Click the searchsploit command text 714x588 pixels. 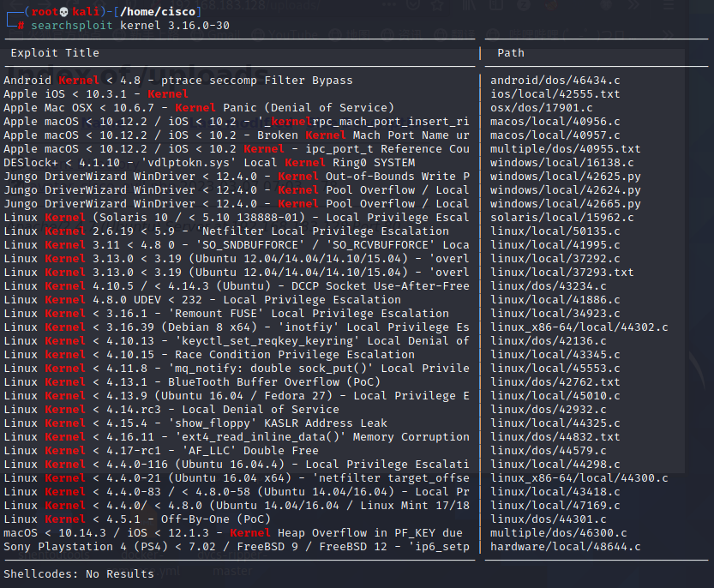[x=129, y=25]
